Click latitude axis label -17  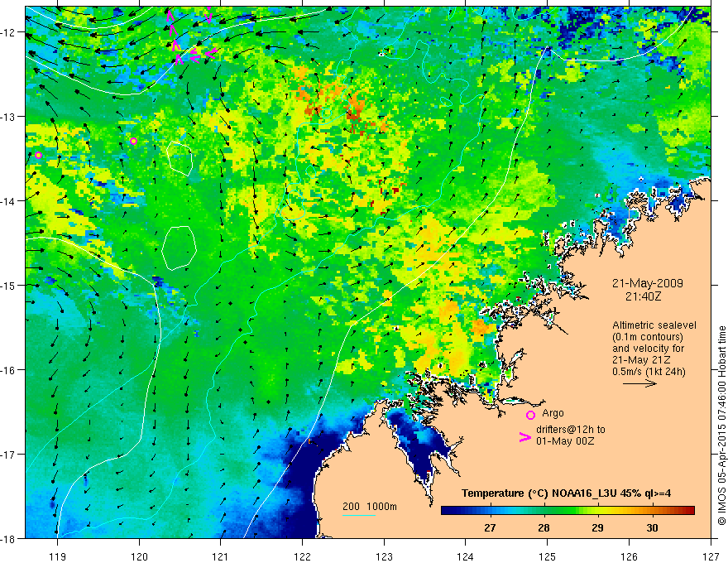[9, 454]
